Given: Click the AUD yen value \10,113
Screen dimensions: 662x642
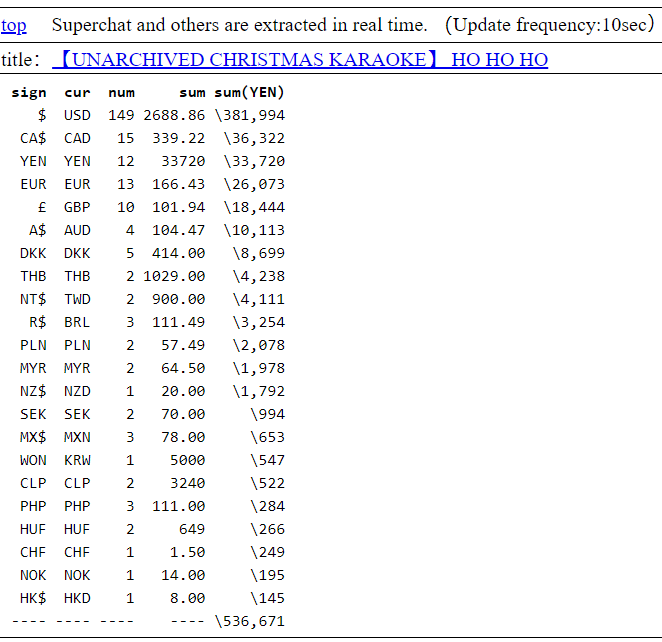Looking at the screenshot, I should point(254,230).
